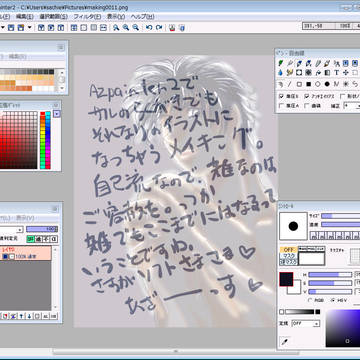Open the 表示(V) menu

(116, 16)
